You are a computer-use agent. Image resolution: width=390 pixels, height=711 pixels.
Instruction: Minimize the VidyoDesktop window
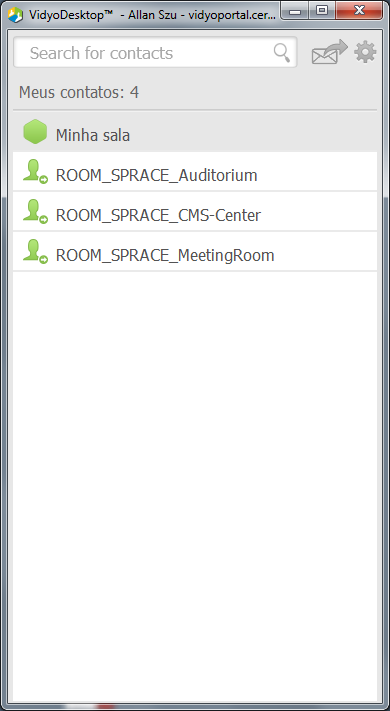click(x=295, y=11)
